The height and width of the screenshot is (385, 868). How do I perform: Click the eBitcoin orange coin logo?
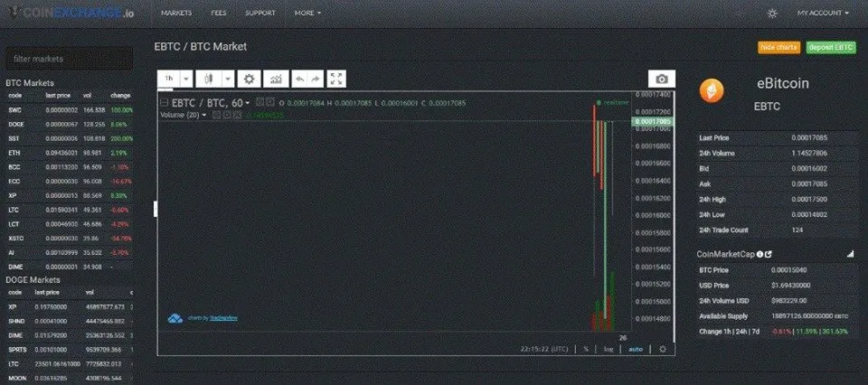pyautogui.click(x=712, y=90)
